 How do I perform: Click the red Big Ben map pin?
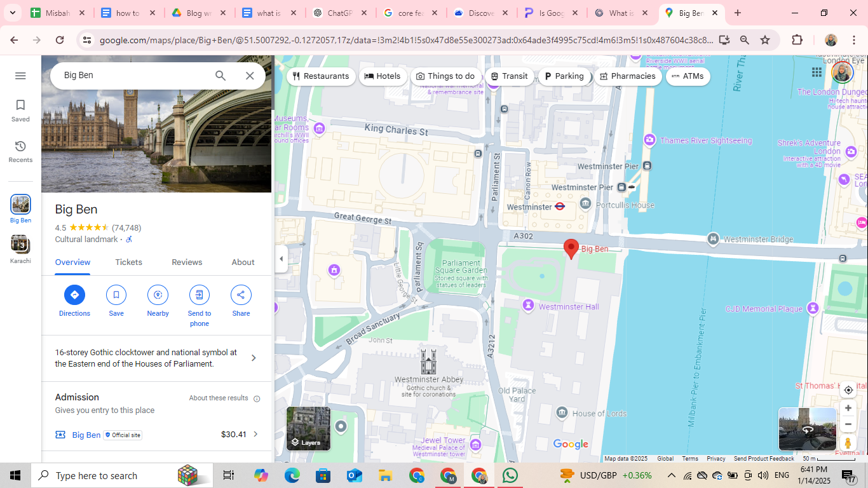tap(571, 248)
